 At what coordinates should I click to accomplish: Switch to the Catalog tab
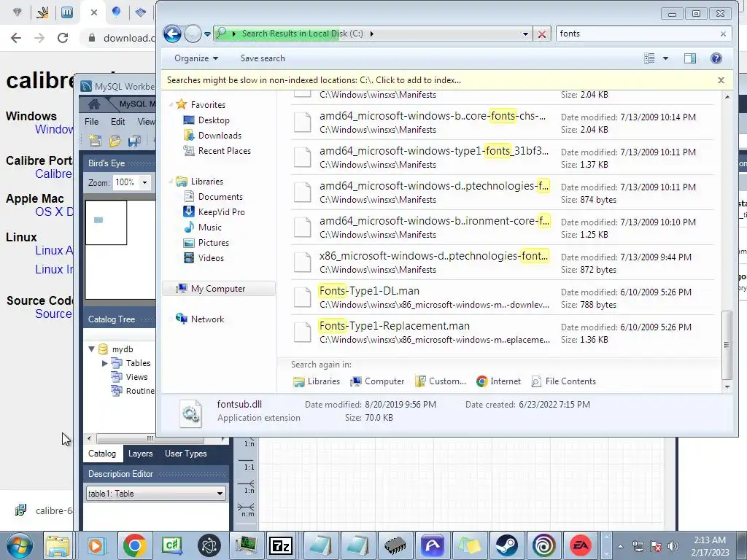tap(102, 454)
